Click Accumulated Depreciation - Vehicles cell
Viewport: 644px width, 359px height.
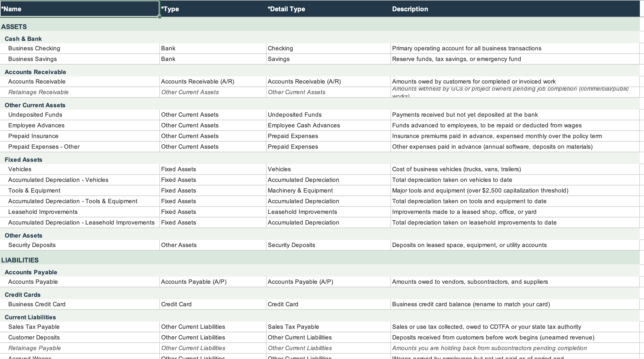pyautogui.click(x=80, y=180)
